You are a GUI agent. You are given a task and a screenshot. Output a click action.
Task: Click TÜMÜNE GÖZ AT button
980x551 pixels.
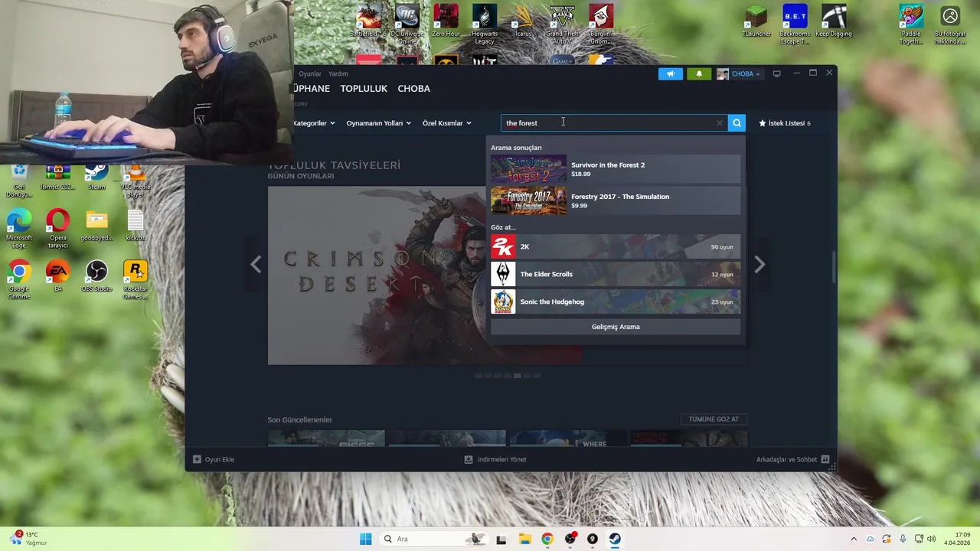pyautogui.click(x=714, y=419)
